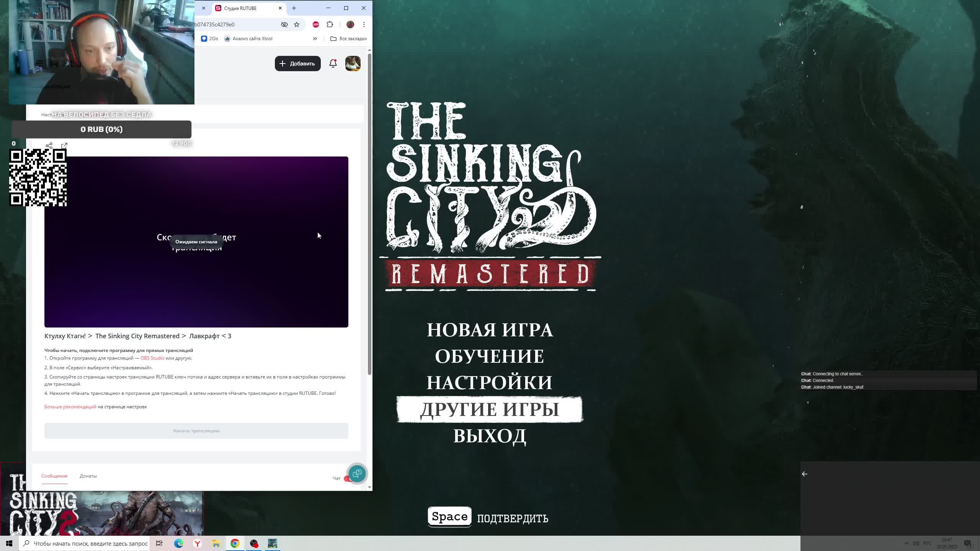This screenshot has width=980, height=551.
Task: Click the Space ПОДТВЕРДИТЬ prompt
Action: [488, 517]
